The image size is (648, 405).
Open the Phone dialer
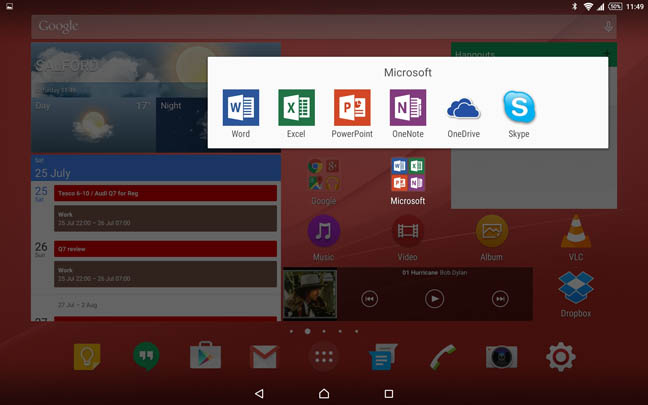tap(443, 357)
